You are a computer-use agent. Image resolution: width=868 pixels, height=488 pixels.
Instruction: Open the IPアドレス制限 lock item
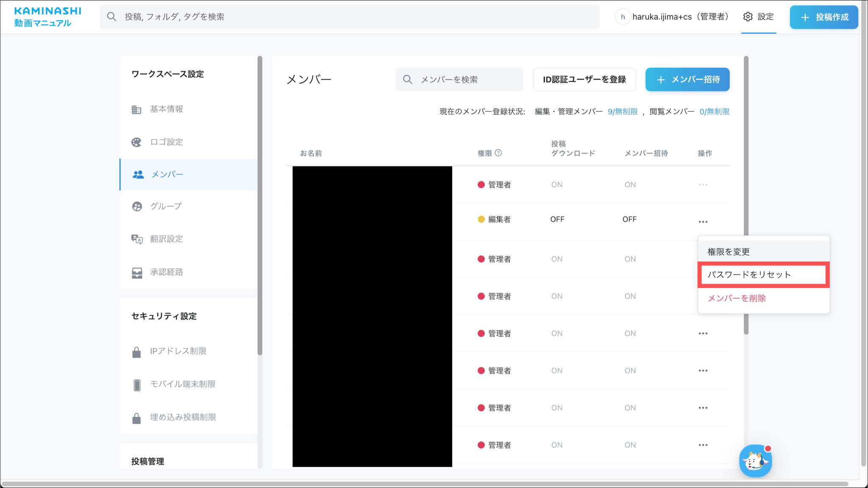(178, 351)
